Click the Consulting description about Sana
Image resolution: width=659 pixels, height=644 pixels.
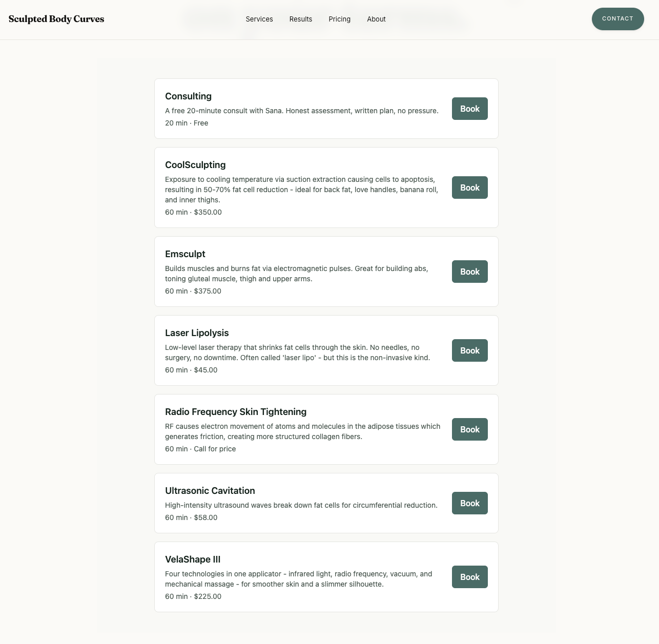302,111
